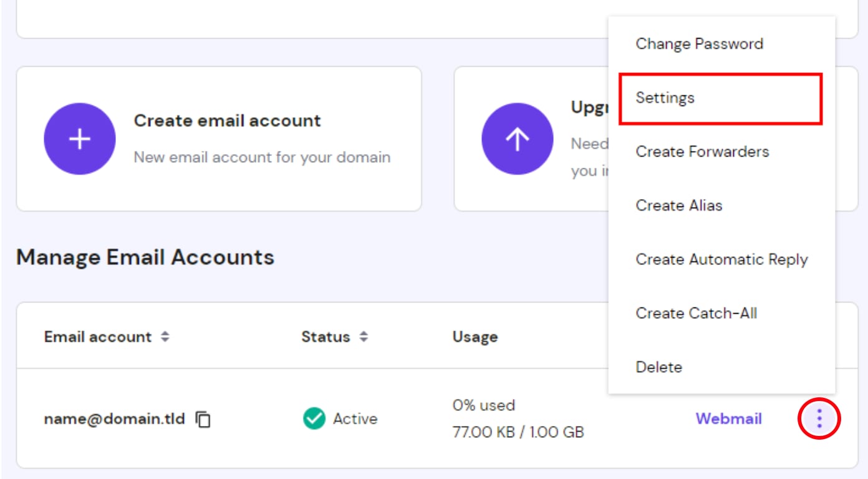
Task: Open Webmail for name@domain.tld
Action: 728,419
